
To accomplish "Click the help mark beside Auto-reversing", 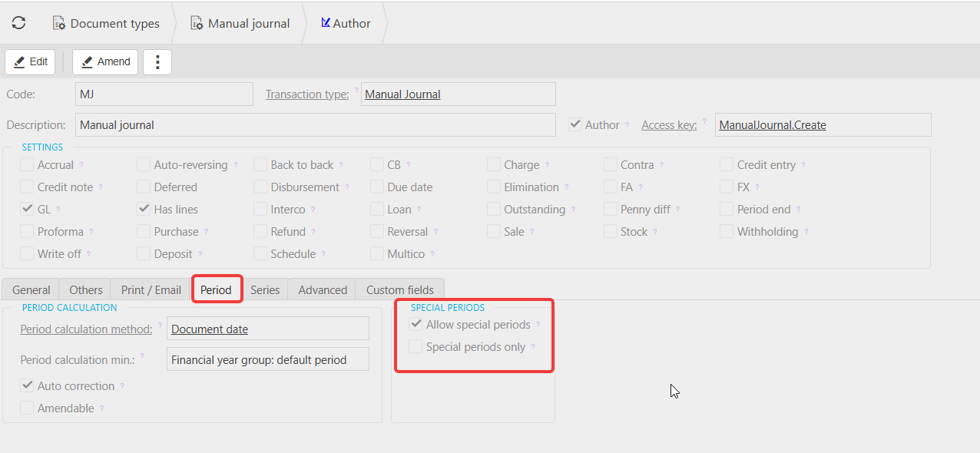I will [235, 164].
